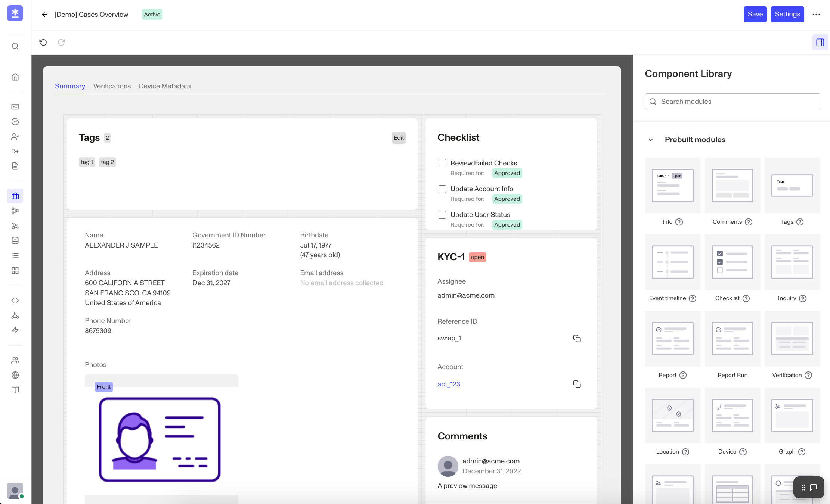Open the merge arrows sidebar icon
The width and height of the screenshot is (830, 504).
click(x=15, y=152)
